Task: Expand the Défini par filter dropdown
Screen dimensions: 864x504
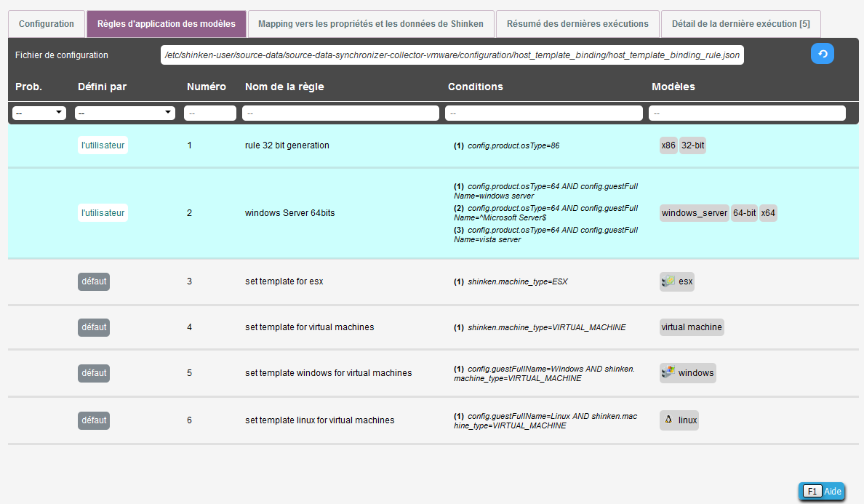Action: click(125, 113)
